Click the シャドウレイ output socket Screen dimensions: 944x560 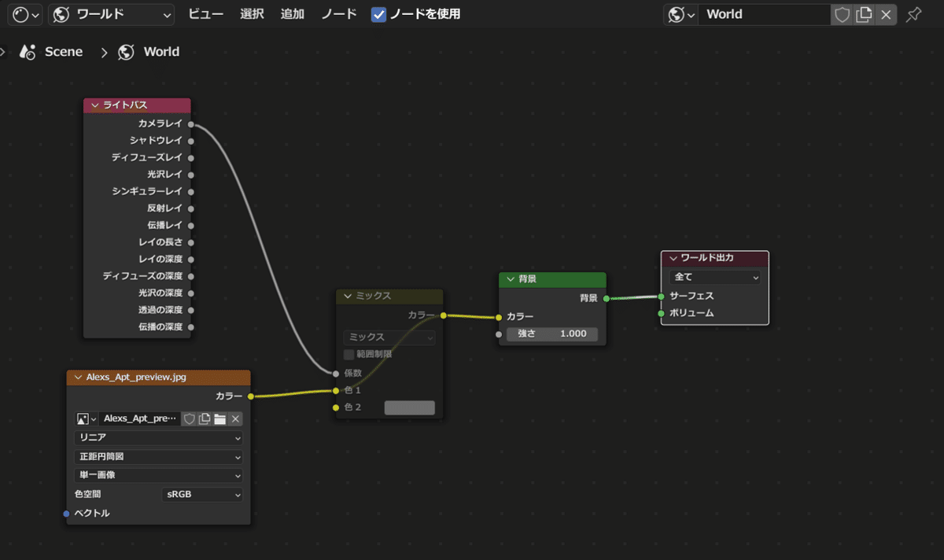pos(191,141)
